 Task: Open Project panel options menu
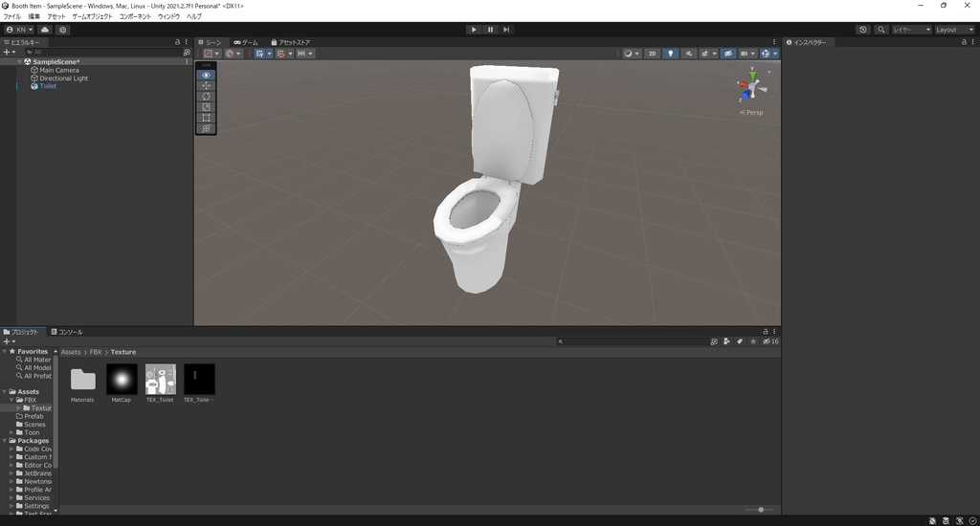[774, 332]
